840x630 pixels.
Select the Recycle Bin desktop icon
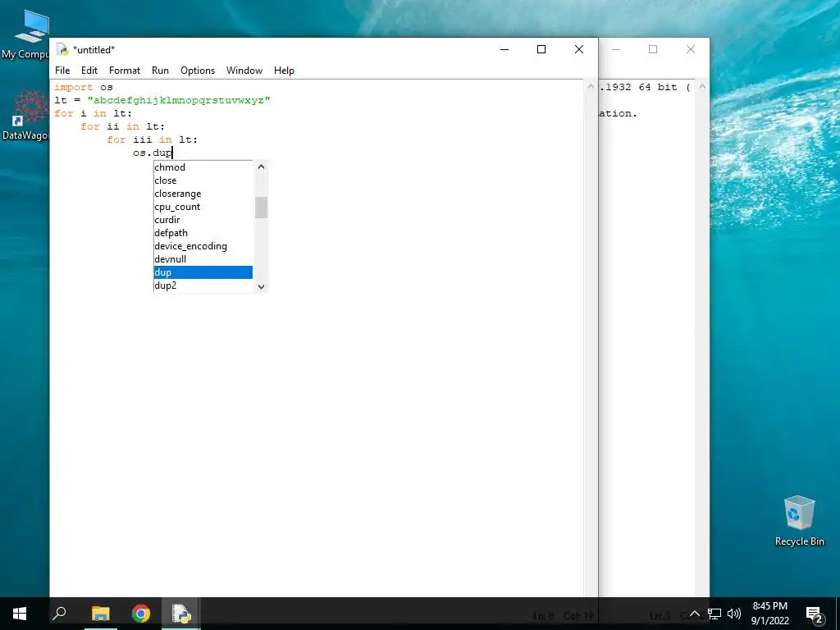point(799,521)
